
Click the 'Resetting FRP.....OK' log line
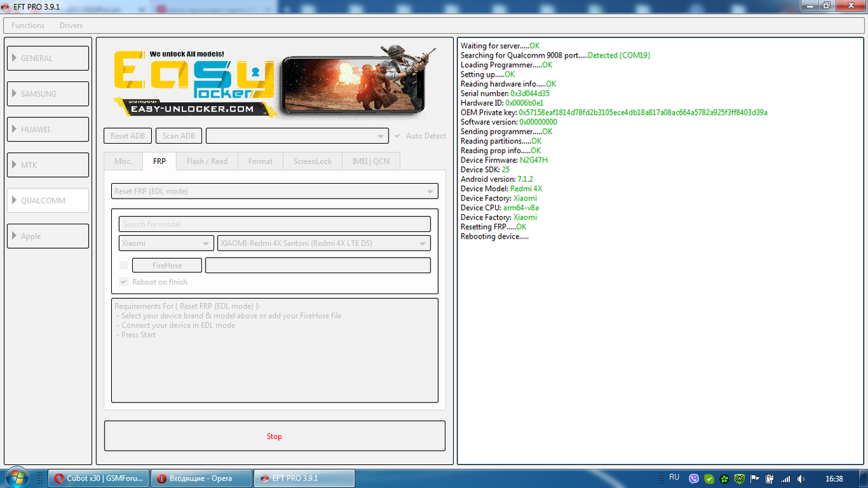click(x=493, y=226)
